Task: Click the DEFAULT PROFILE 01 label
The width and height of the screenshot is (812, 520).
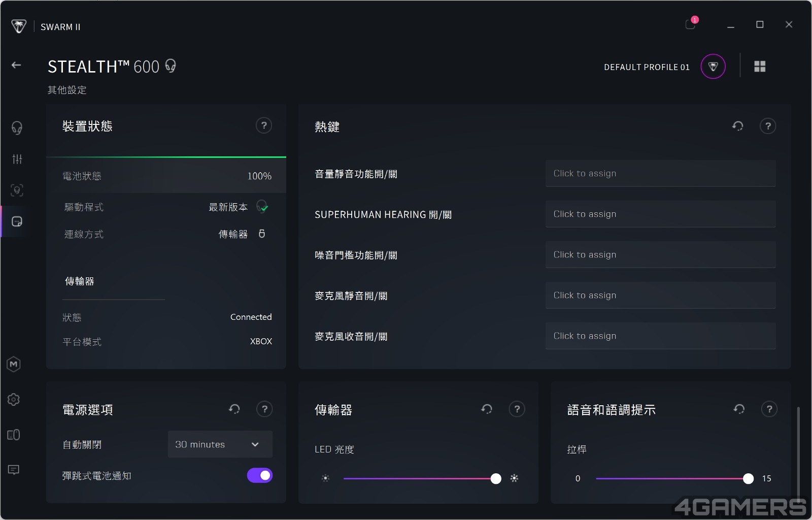Action: 647,67
